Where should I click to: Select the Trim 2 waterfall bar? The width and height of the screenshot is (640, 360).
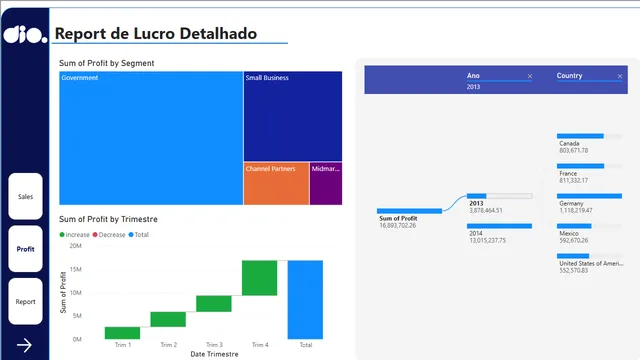[x=168, y=319]
